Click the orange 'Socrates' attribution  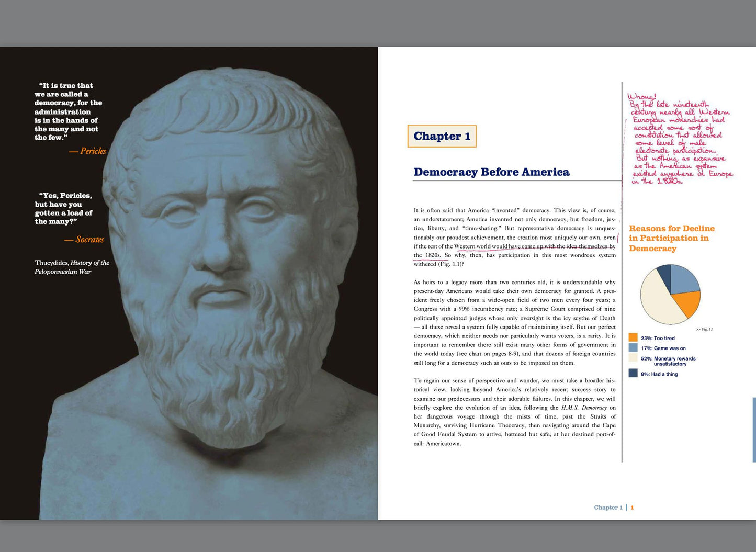(x=84, y=240)
